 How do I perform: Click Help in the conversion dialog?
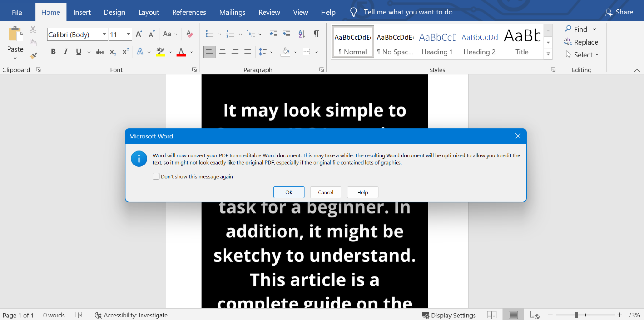pyautogui.click(x=363, y=192)
